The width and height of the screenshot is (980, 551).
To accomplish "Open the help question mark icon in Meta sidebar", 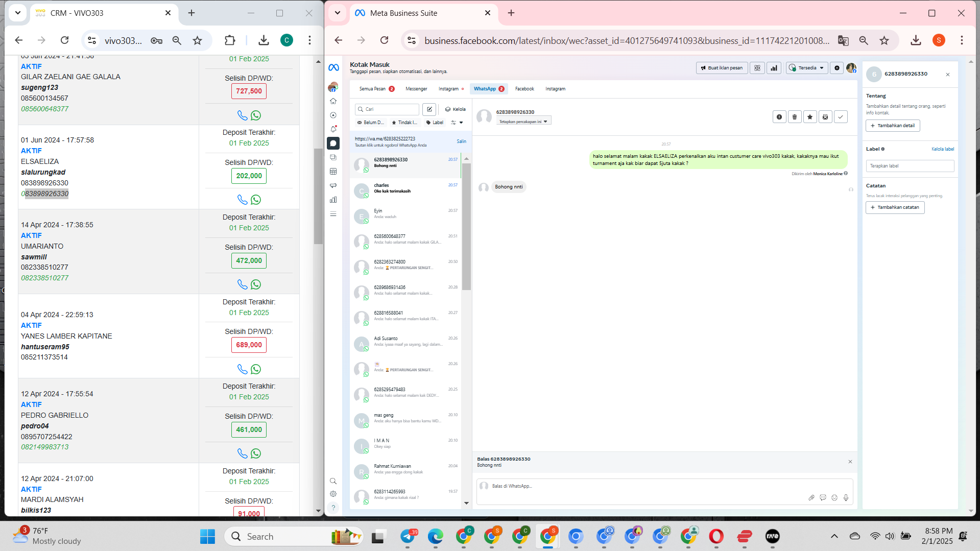I will pyautogui.click(x=333, y=508).
